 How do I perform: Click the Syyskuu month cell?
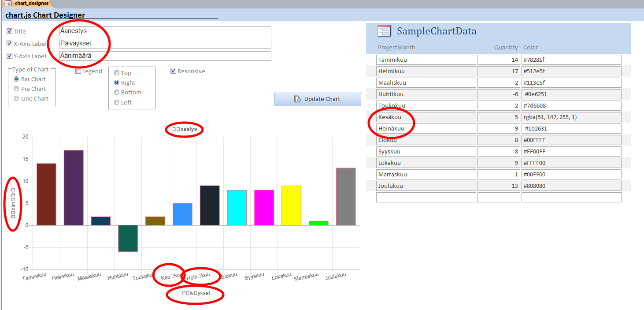click(x=426, y=151)
